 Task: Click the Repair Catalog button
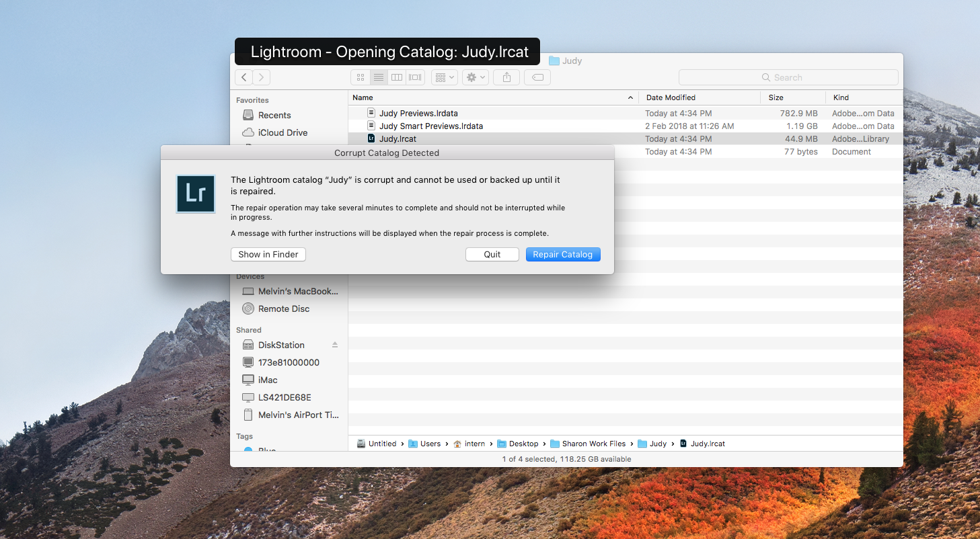click(563, 255)
